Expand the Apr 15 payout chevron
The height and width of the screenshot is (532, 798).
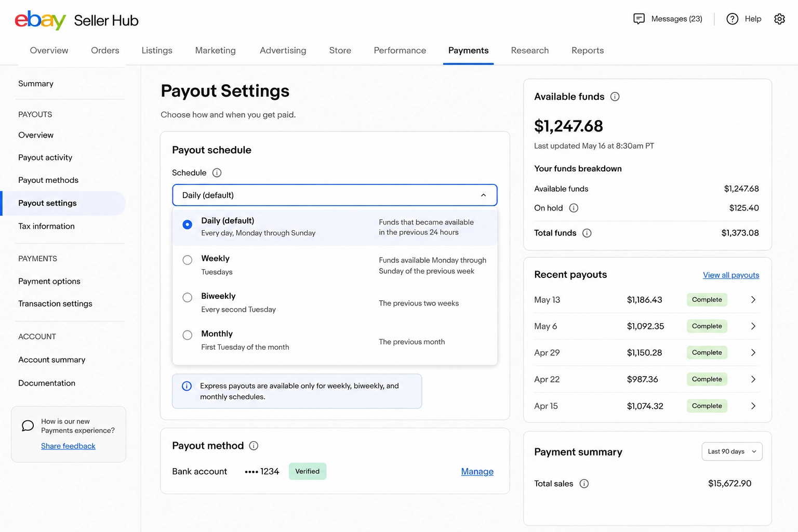point(753,406)
